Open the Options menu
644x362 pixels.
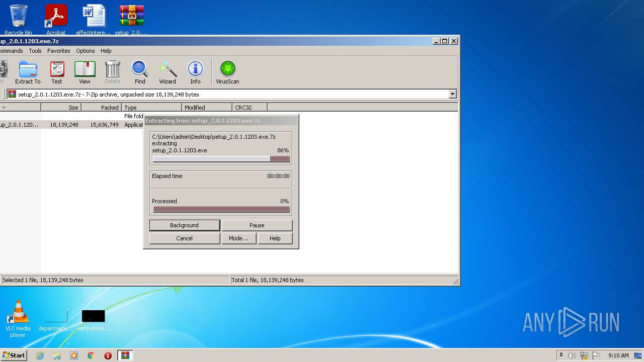(86, 51)
